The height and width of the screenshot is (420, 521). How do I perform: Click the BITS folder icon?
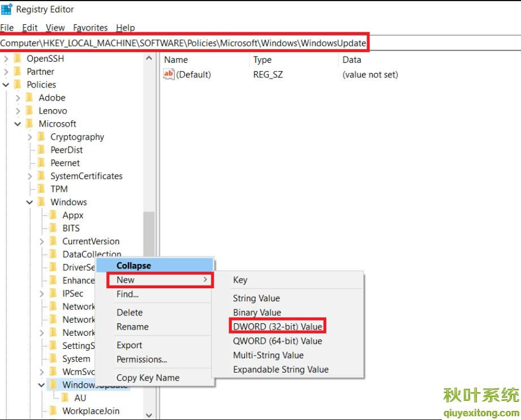pos(53,228)
